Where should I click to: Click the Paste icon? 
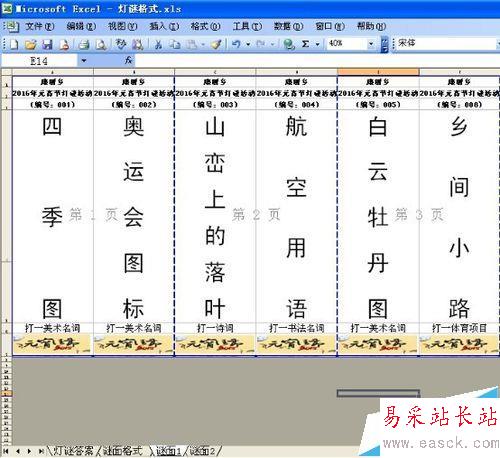click(192, 44)
